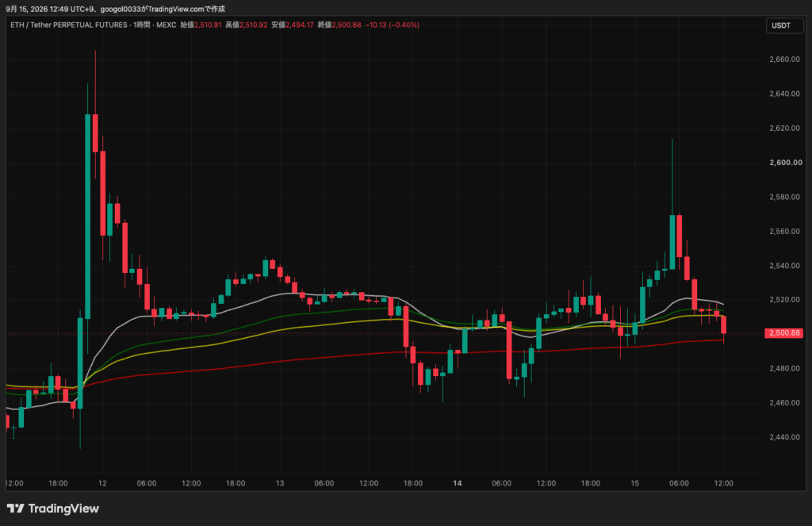Click the 終値 close value in the header
812x526 pixels.
click(346, 25)
